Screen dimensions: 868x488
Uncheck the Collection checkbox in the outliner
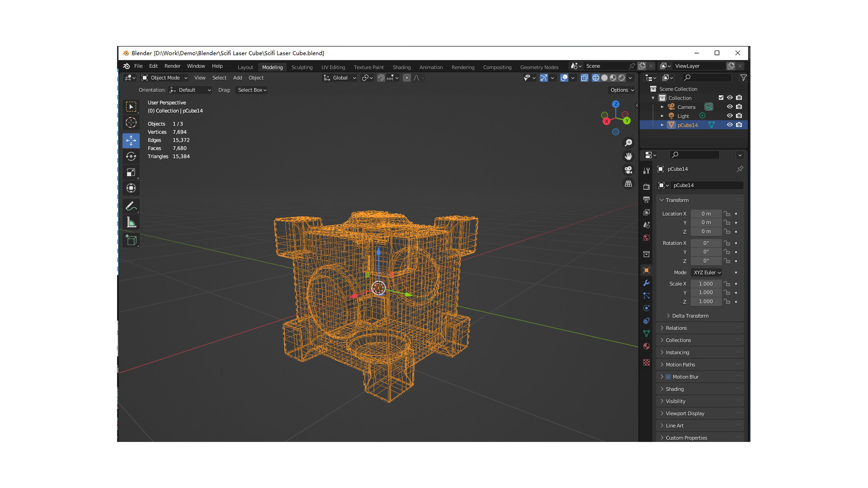click(721, 97)
